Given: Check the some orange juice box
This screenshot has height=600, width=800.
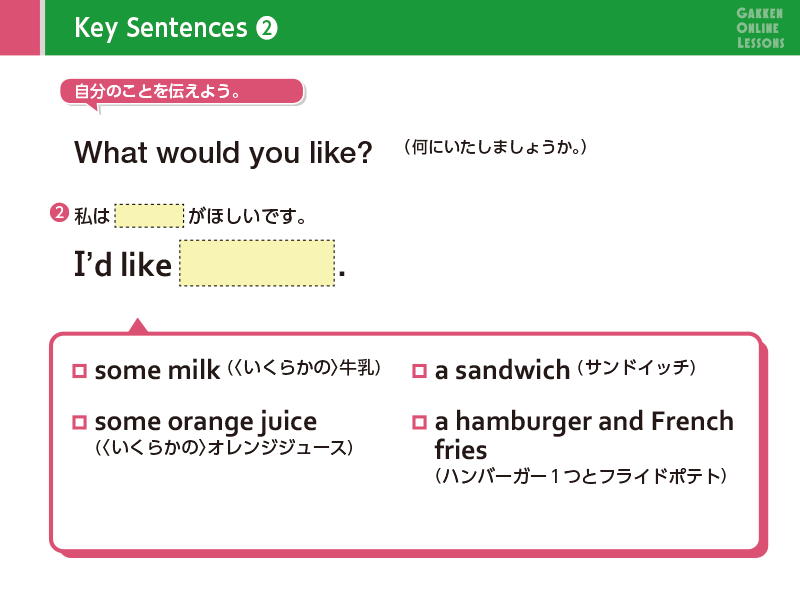Looking at the screenshot, I should click(80, 421).
